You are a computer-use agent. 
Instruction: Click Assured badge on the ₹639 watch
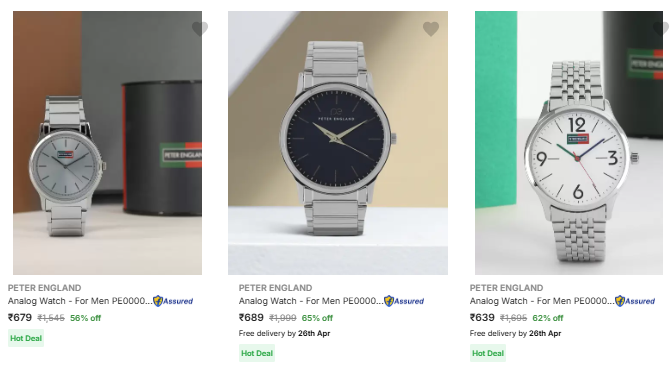pyautogui.click(x=635, y=301)
